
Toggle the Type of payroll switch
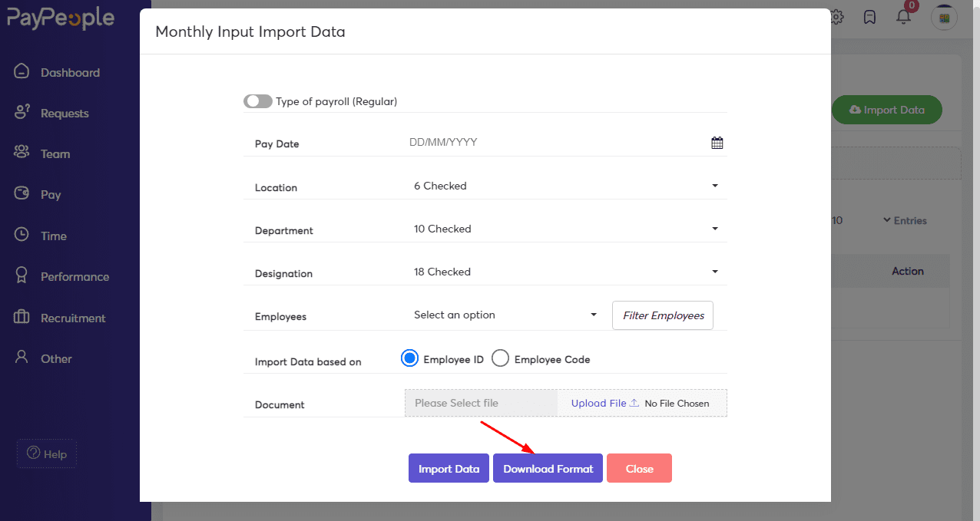tap(258, 101)
